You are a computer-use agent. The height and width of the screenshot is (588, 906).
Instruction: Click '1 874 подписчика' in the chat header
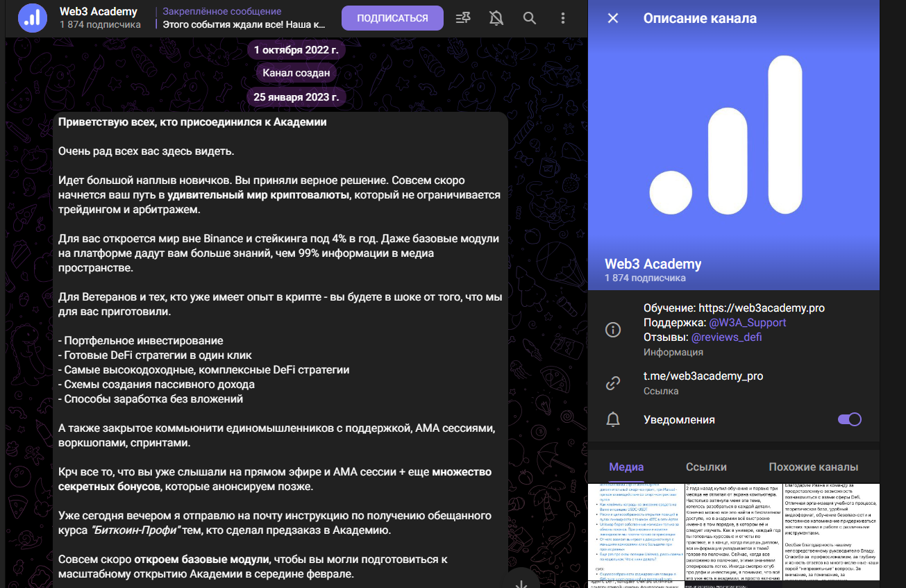(100, 25)
